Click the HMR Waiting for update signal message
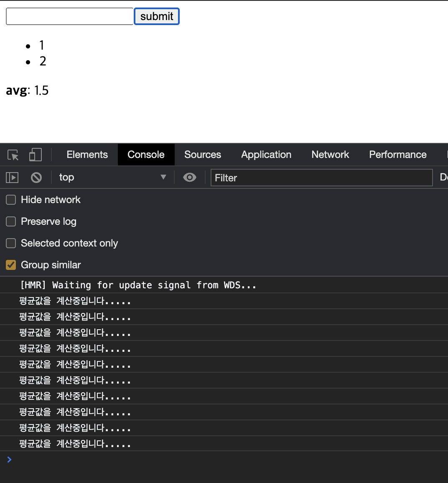This screenshot has height=483, width=448. (138, 285)
